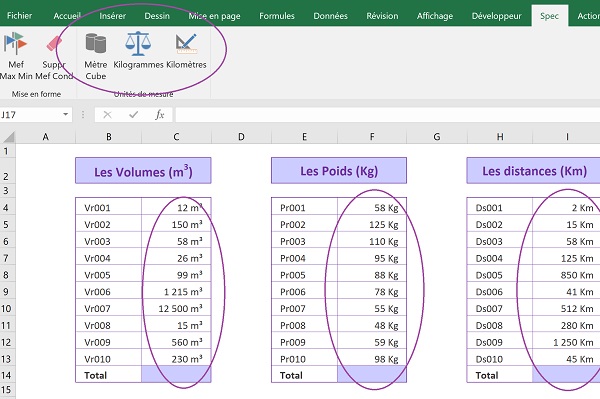600x399 pixels.
Task: Select the Total label under volumes
Action: 109,375
